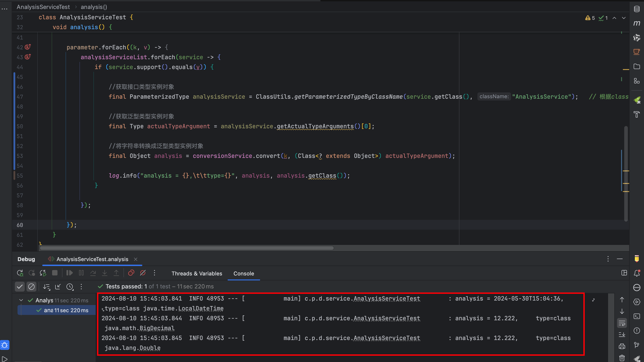Open the Maven tool window icon

coord(637,23)
